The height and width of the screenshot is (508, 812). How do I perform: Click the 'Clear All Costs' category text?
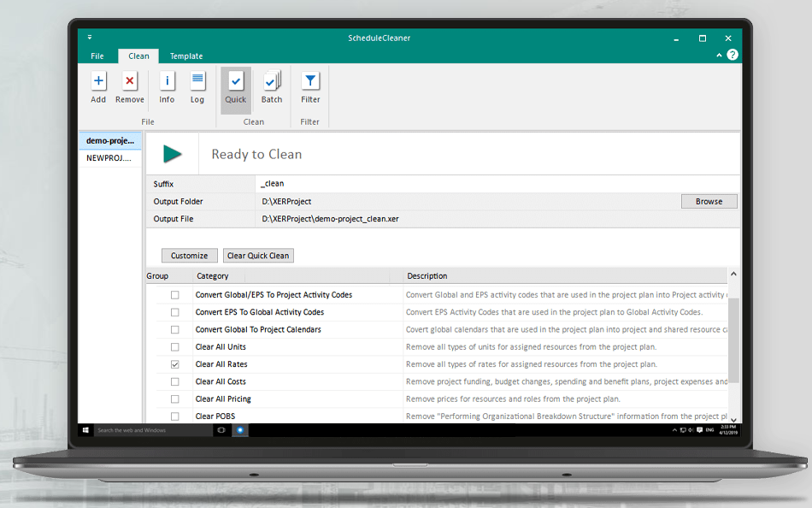coord(221,381)
